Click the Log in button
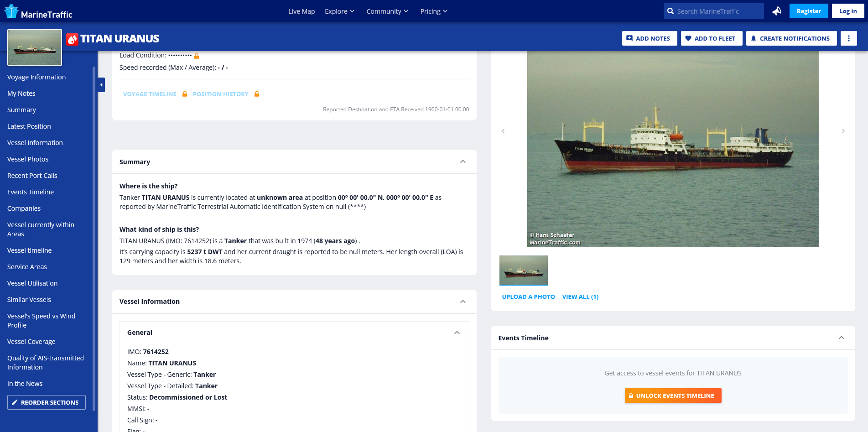 click(x=848, y=11)
